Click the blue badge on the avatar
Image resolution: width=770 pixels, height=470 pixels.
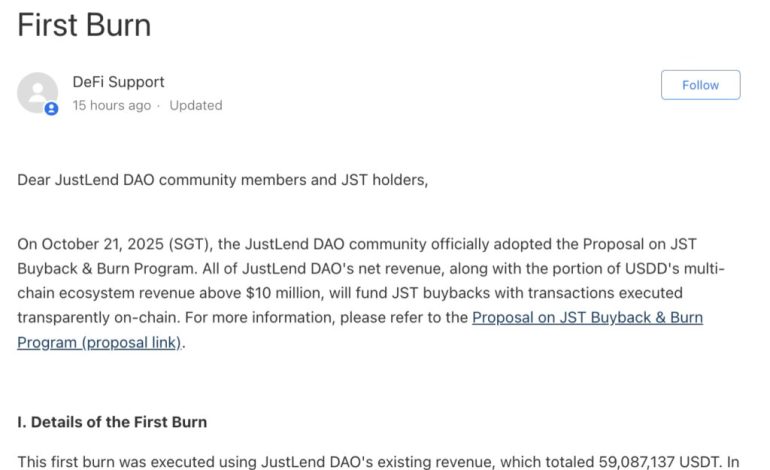coord(52,108)
